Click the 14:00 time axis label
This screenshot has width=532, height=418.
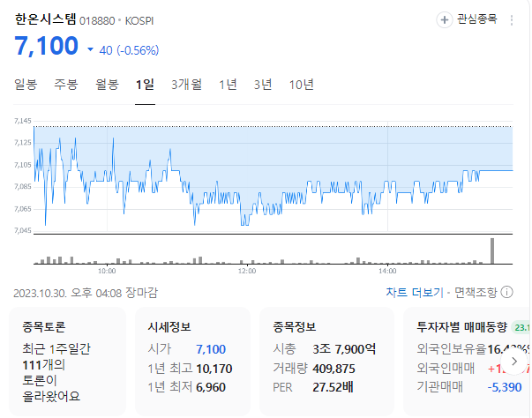[x=387, y=271]
